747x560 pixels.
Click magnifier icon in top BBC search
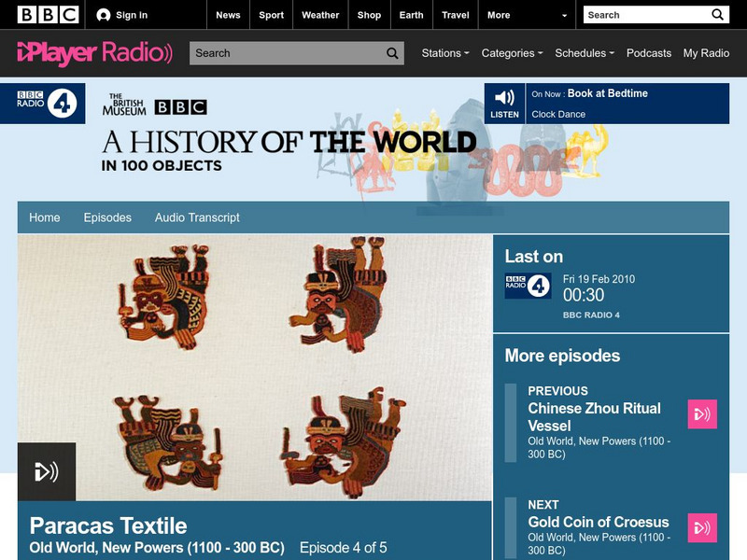click(x=717, y=15)
